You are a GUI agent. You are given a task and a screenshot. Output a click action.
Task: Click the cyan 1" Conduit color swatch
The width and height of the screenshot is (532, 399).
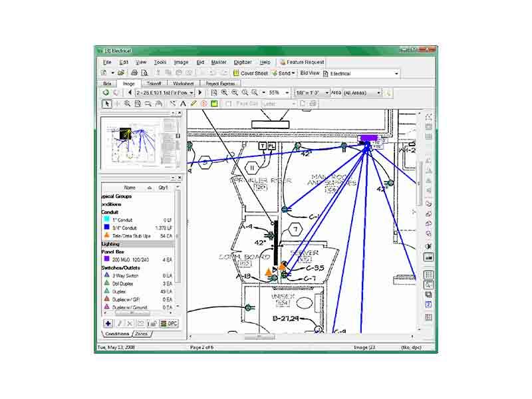(106, 219)
